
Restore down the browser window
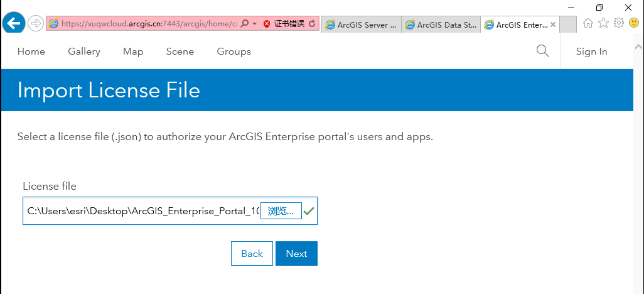[599, 7]
